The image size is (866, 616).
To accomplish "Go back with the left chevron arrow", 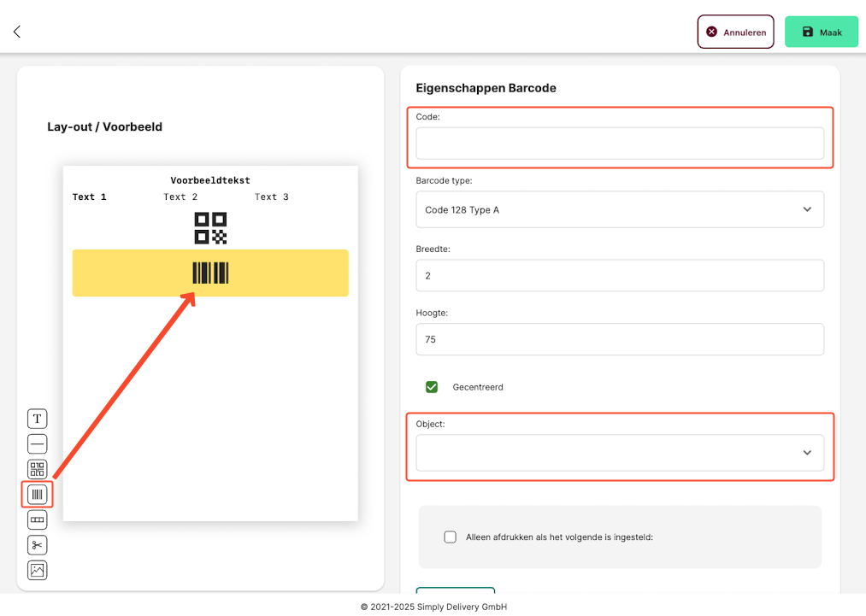I will point(17,32).
